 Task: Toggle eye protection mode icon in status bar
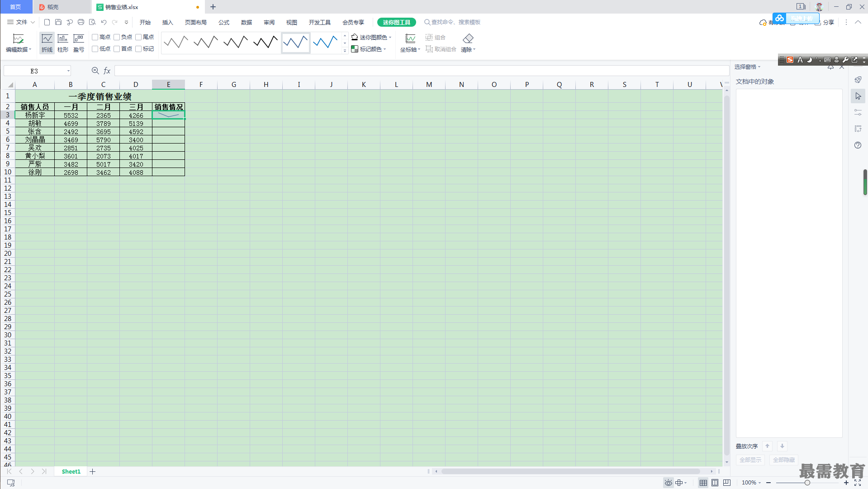click(x=668, y=483)
